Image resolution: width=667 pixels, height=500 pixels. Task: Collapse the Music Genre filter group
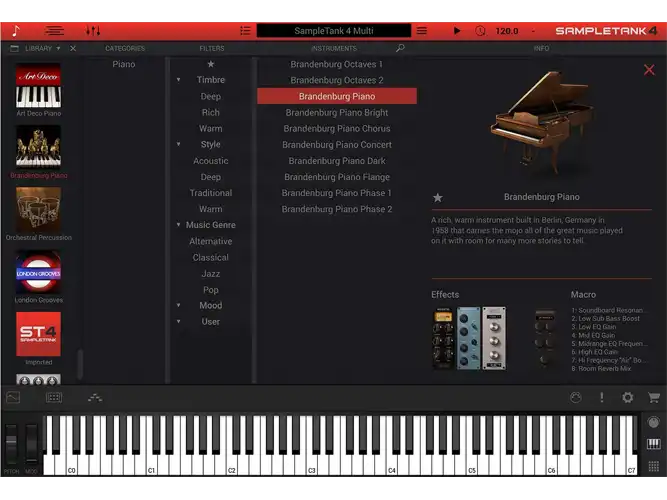(x=179, y=225)
